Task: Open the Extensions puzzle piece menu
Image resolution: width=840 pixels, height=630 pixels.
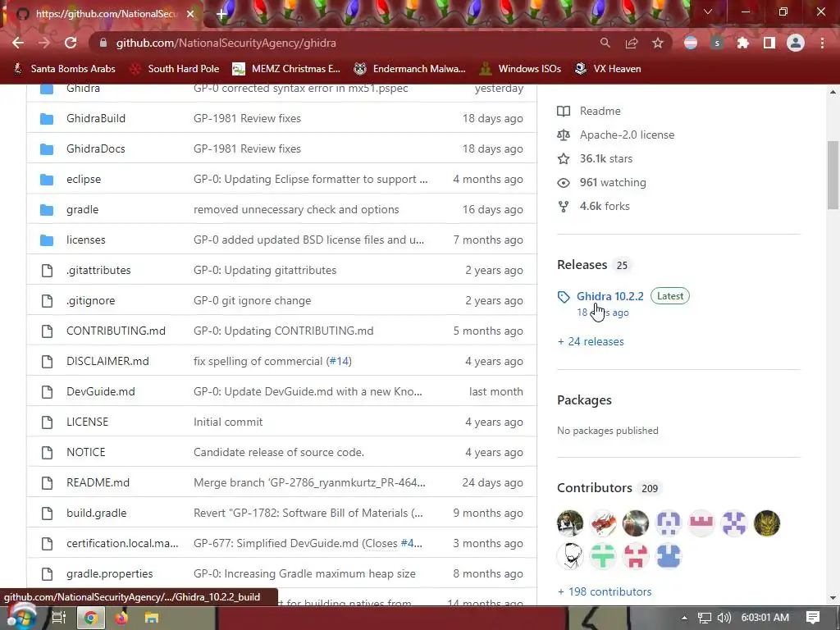Action: coord(742,43)
